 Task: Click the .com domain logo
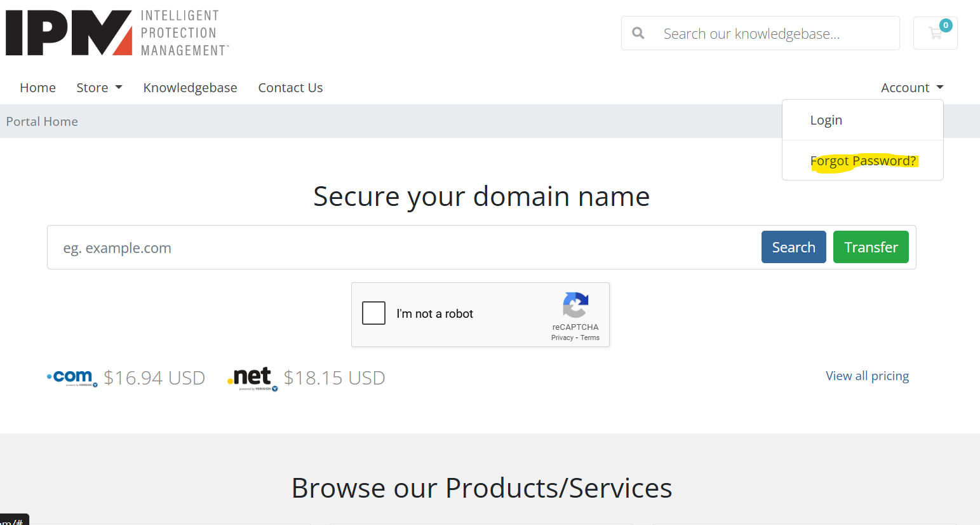[x=72, y=378]
